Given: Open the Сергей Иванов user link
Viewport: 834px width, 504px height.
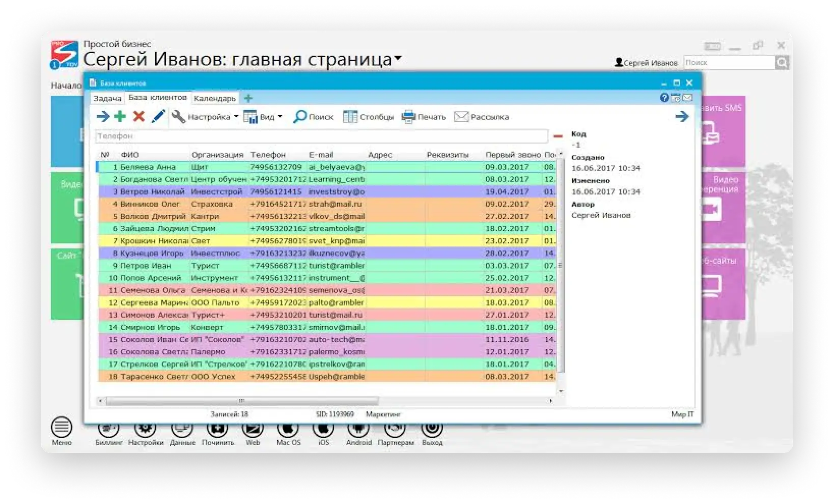Looking at the screenshot, I should 647,63.
